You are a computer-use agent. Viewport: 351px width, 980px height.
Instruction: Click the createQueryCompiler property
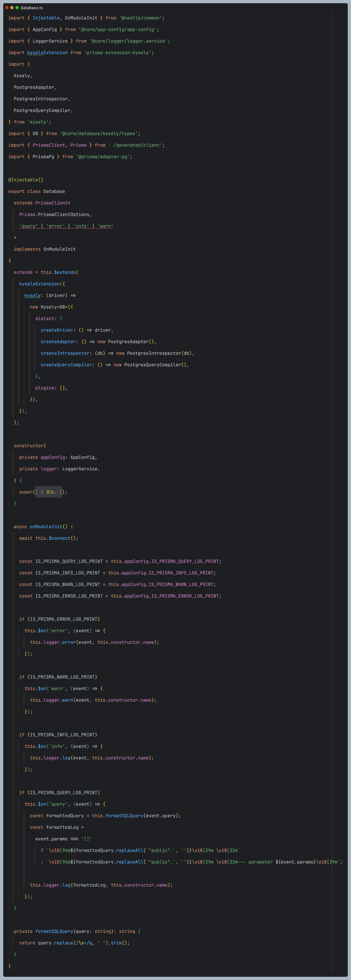[66, 365]
